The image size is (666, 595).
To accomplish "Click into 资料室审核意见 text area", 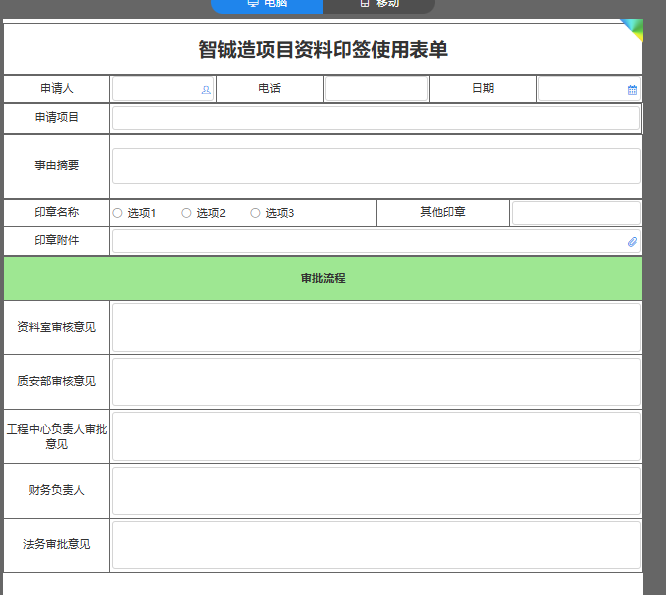I will pyautogui.click(x=376, y=327).
